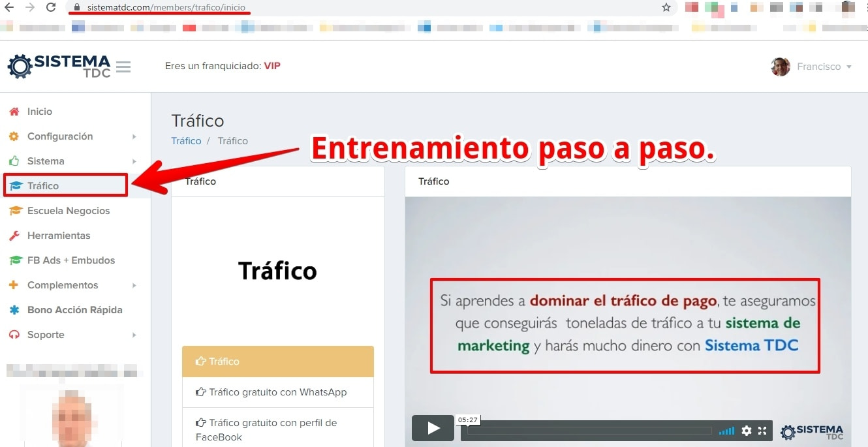The height and width of the screenshot is (447, 868).
Task: Click the blue Tráfico breadcrumb link
Action: click(186, 141)
